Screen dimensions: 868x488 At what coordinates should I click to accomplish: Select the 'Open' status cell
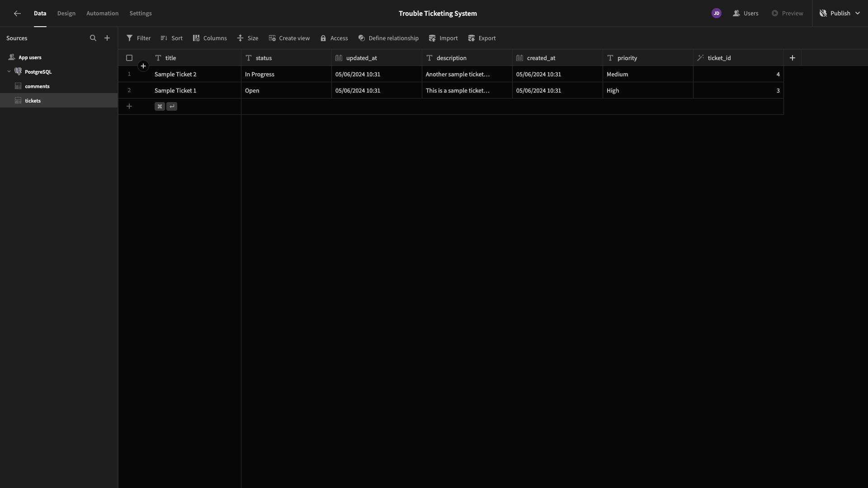click(286, 90)
